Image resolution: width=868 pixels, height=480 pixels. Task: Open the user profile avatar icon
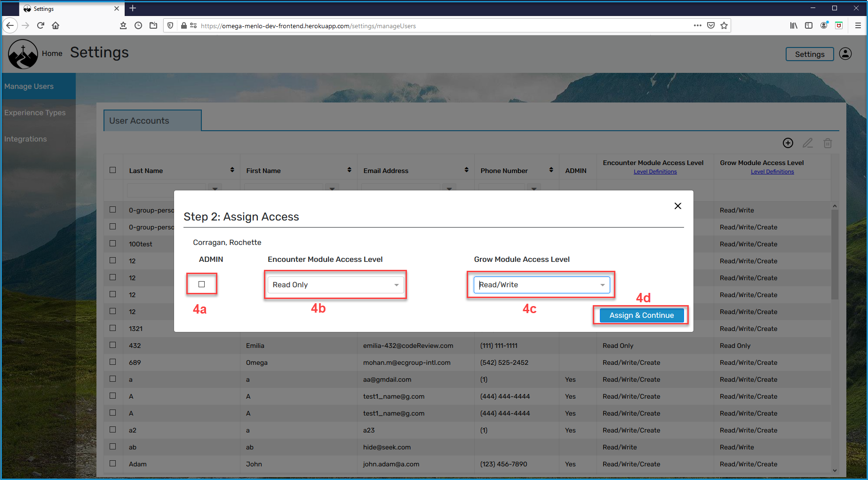click(x=845, y=54)
